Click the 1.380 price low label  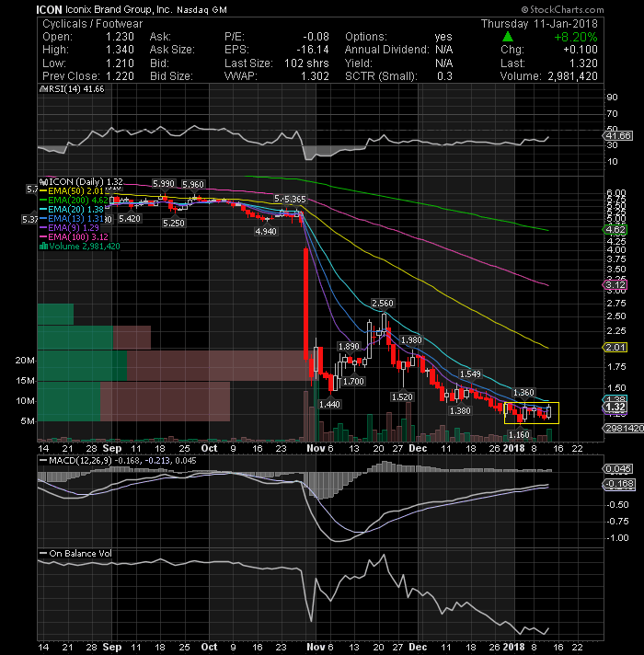(460, 411)
